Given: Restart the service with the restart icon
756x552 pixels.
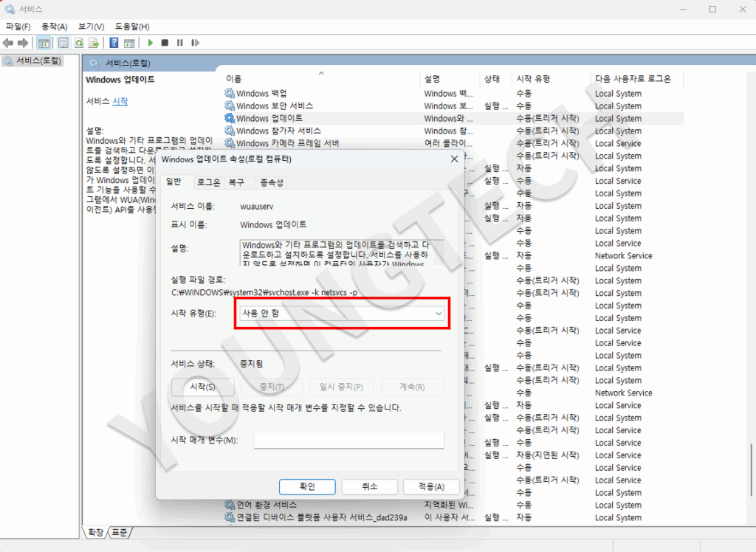Looking at the screenshot, I should coord(195,43).
